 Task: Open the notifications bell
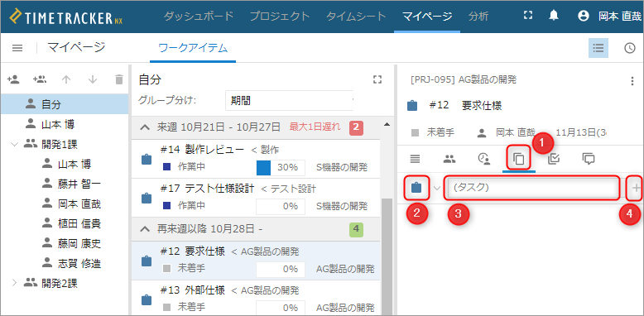point(554,16)
